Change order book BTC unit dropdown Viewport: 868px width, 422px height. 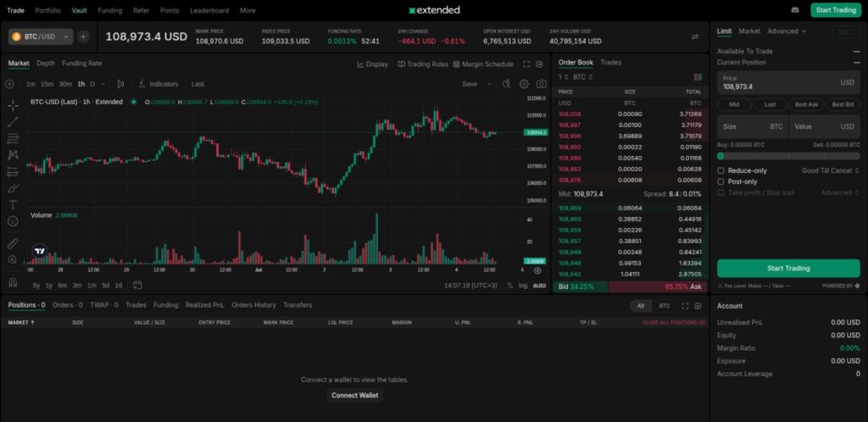583,77
